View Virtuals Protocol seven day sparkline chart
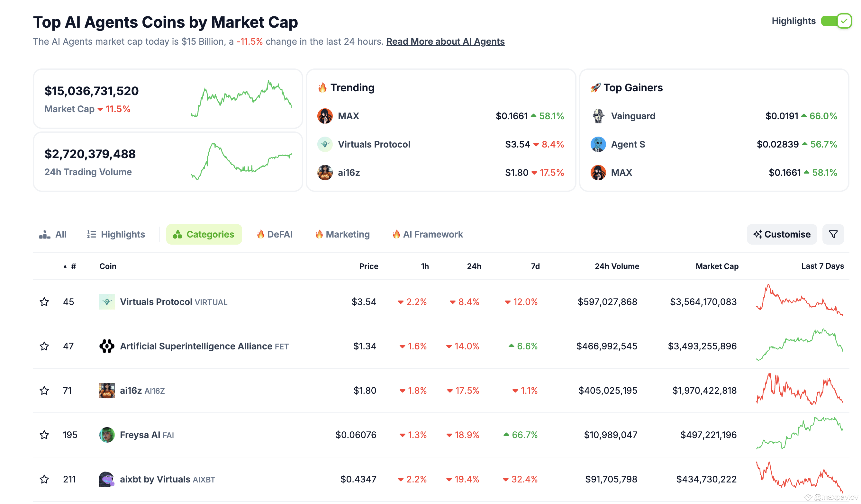This screenshot has height=504, width=861. (x=800, y=300)
